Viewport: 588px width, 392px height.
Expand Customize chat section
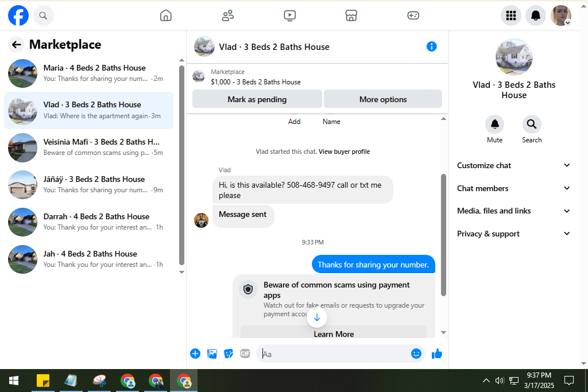513,165
